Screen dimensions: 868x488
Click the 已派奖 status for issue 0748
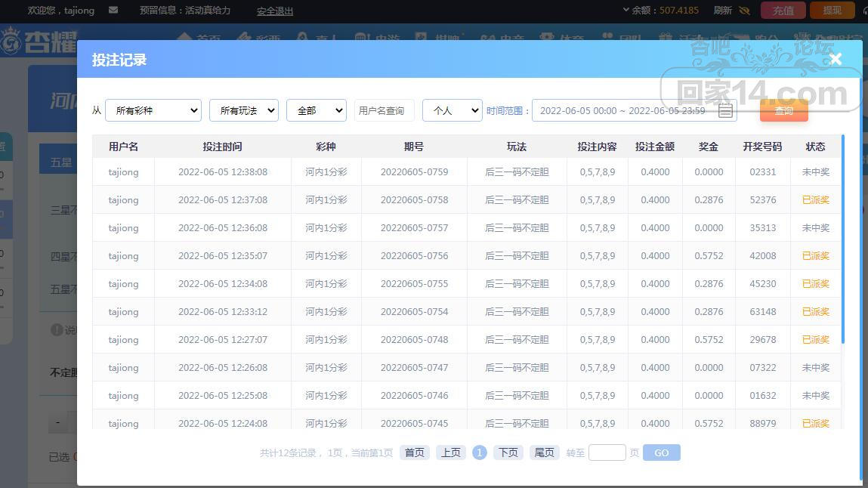815,340
